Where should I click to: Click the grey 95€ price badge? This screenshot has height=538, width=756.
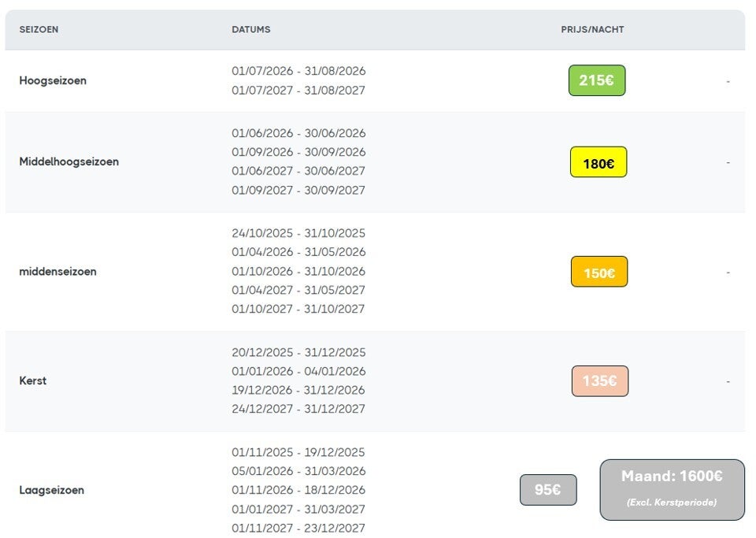pyautogui.click(x=548, y=490)
